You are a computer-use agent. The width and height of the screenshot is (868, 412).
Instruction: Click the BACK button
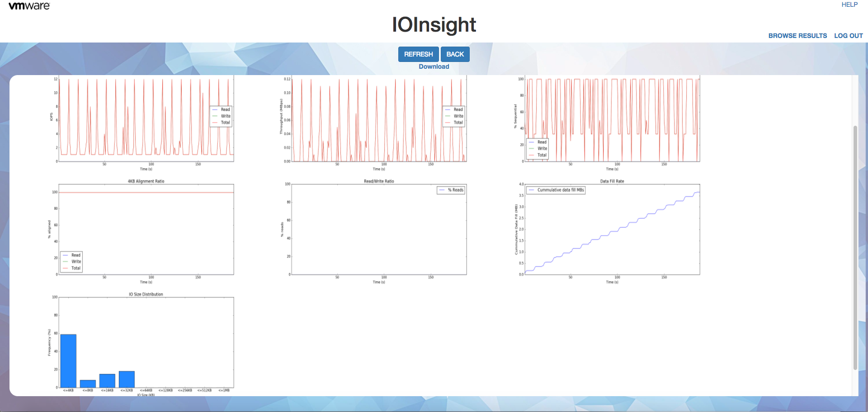(455, 54)
